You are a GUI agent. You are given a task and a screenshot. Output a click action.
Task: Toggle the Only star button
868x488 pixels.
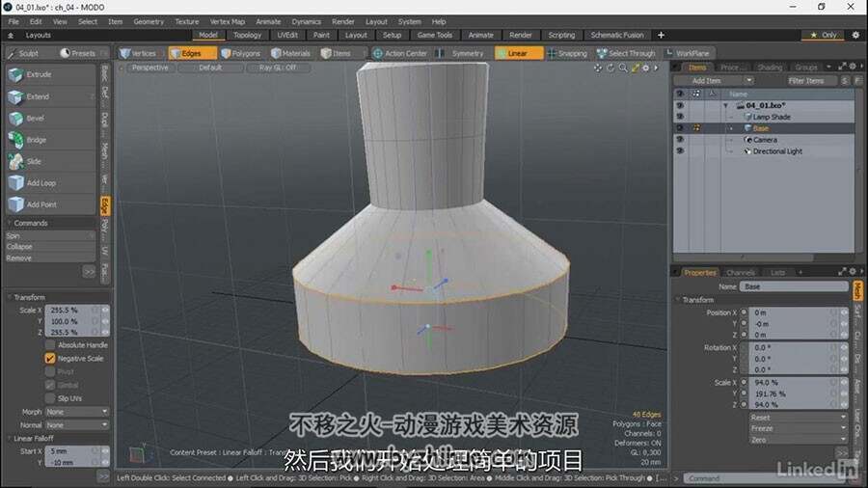pos(824,35)
